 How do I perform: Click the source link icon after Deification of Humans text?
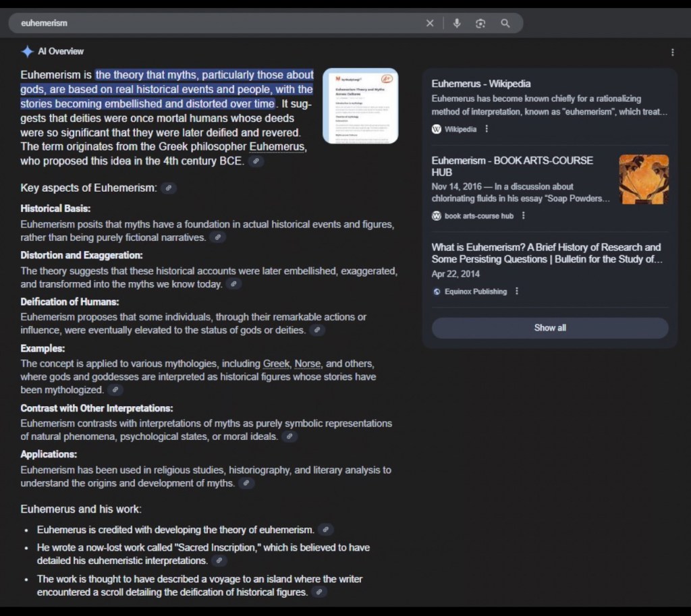click(x=316, y=331)
